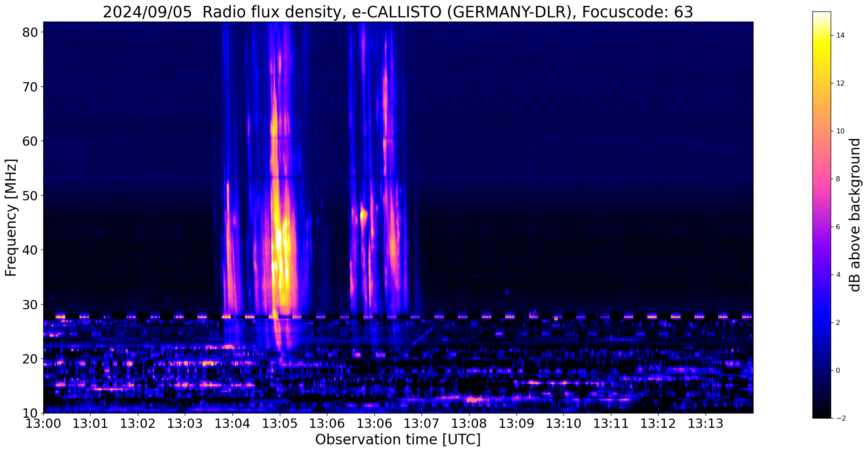Click the 12 tick on the colorbar
Screen dimensions: 868x452
(840, 83)
